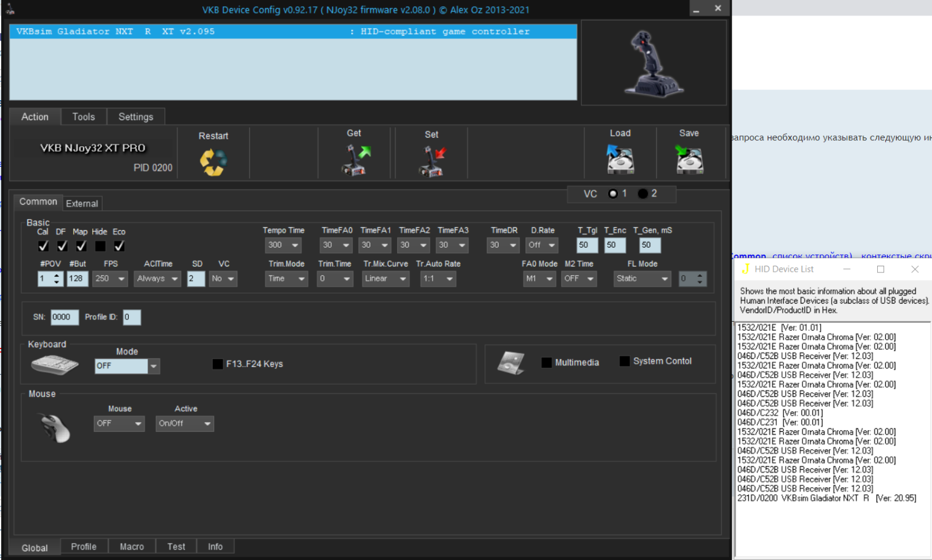
Task: Toggle the Map checkbox
Action: coord(81,246)
